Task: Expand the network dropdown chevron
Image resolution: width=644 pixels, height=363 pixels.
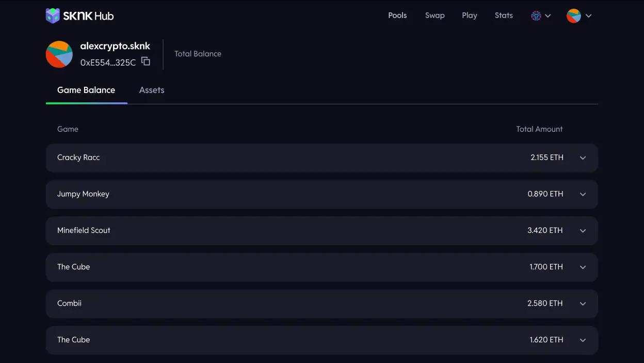Action: tap(548, 15)
